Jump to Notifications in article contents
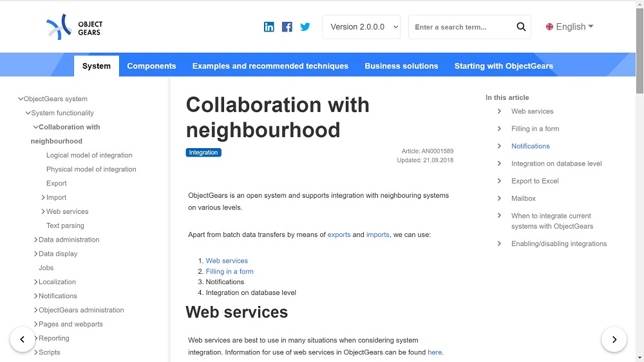 (530, 146)
